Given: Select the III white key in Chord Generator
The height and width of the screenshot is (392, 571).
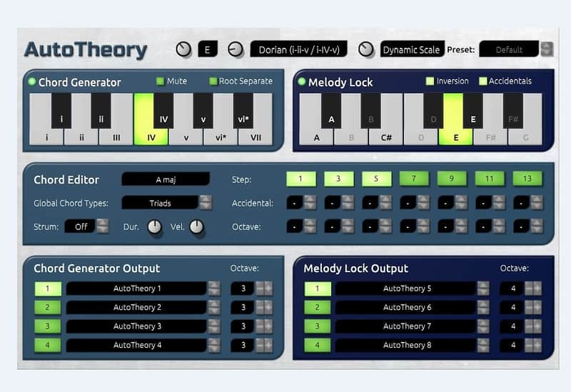Looking at the screenshot, I should 116,137.
